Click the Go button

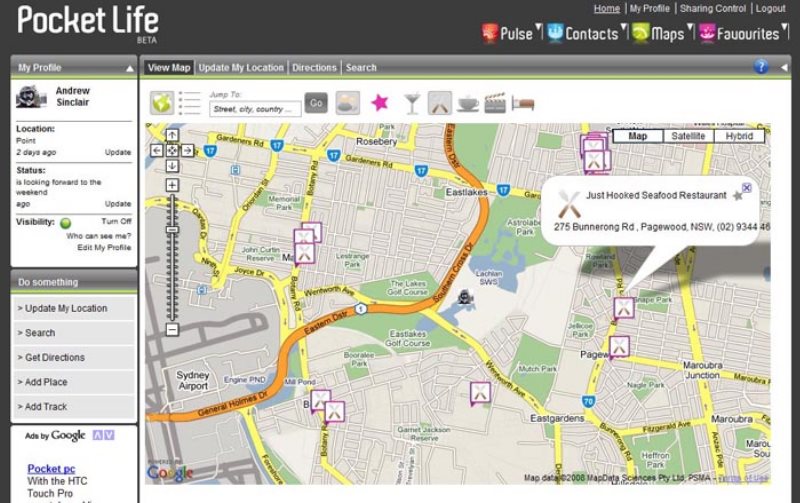316,104
